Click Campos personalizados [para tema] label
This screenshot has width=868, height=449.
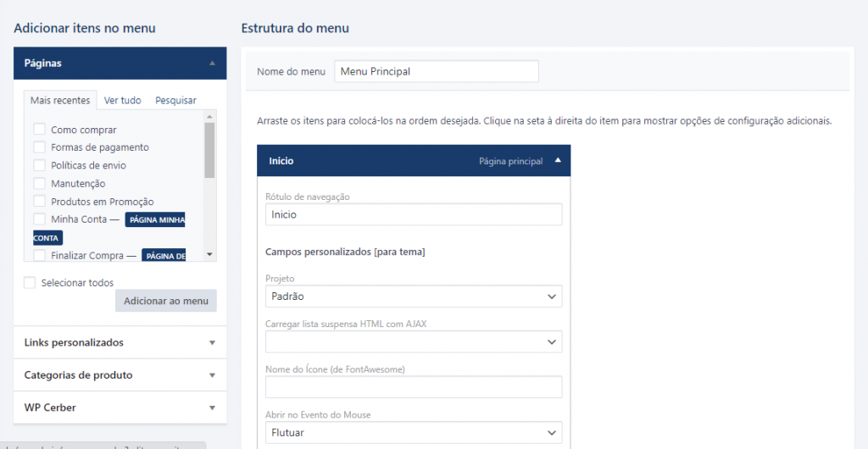346,252
